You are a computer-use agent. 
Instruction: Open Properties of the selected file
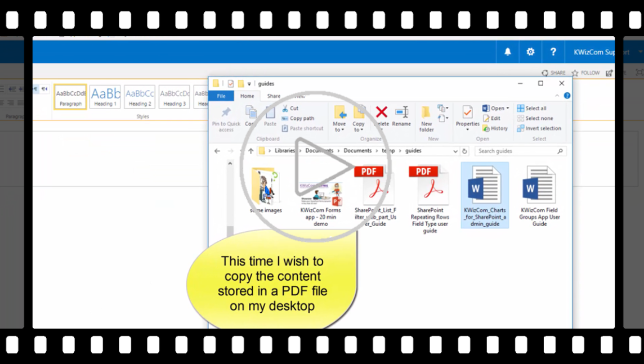(x=467, y=118)
